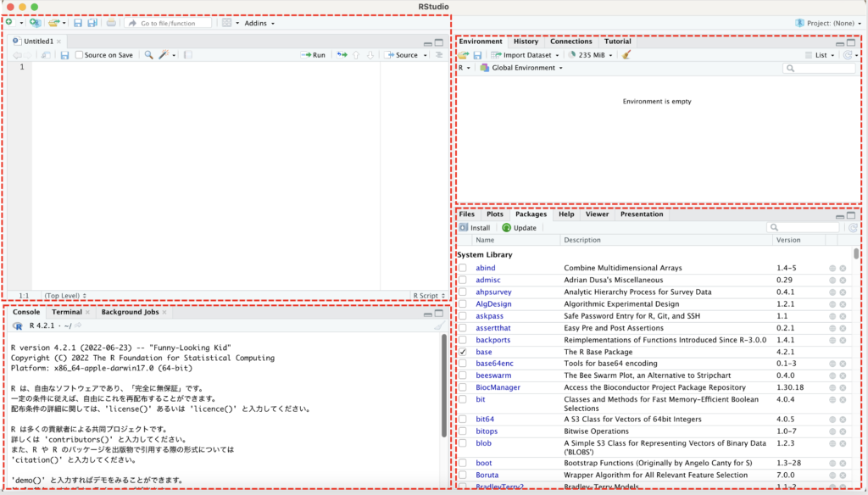
Task: Switch to the Plots tab
Action: pos(494,214)
